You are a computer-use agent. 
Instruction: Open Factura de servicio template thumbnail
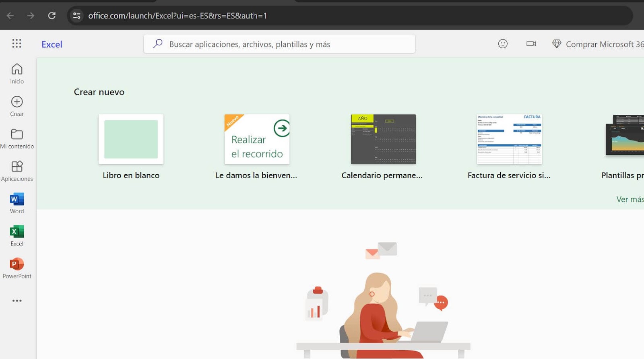[509, 139]
